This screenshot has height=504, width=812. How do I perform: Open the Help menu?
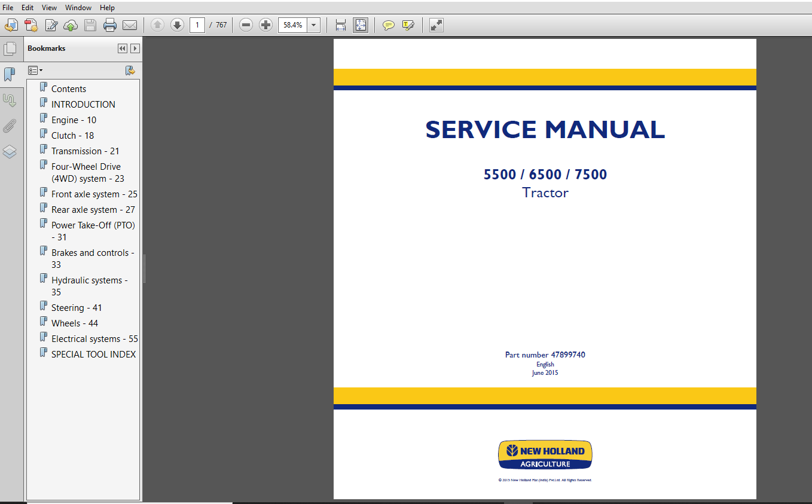107,8
